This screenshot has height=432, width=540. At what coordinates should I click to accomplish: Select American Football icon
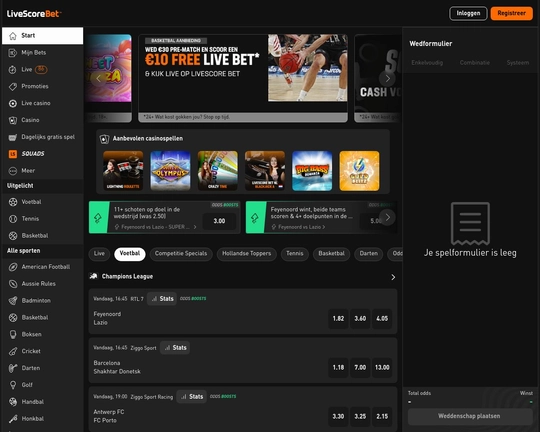pos(13,267)
